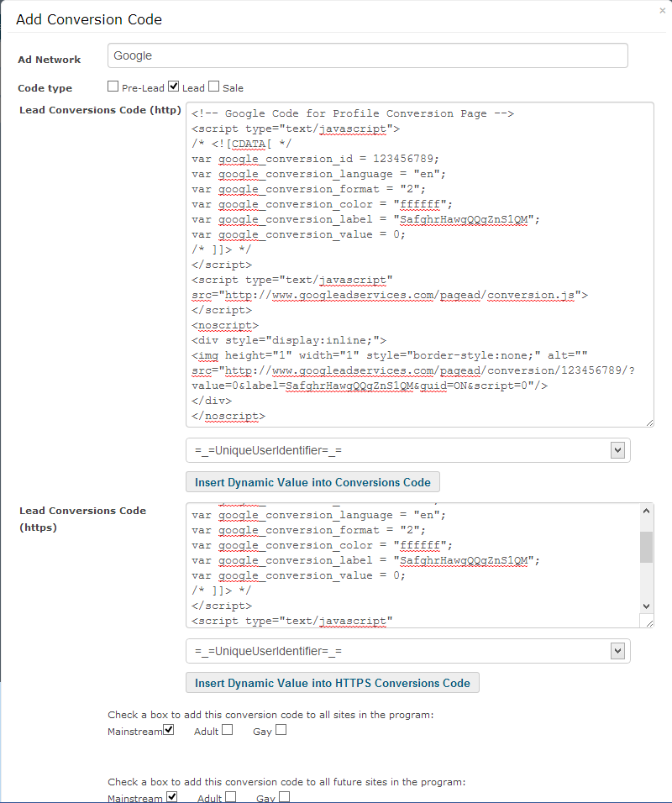The width and height of the screenshot is (672, 803).
Task: Click the Ad Network input field
Action: (367, 55)
